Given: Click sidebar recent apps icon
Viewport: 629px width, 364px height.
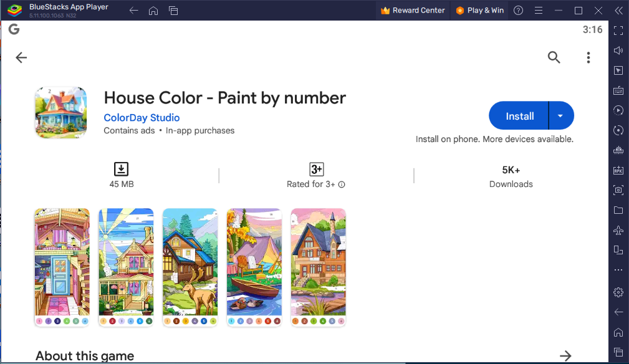Looking at the screenshot, I should tap(618, 352).
